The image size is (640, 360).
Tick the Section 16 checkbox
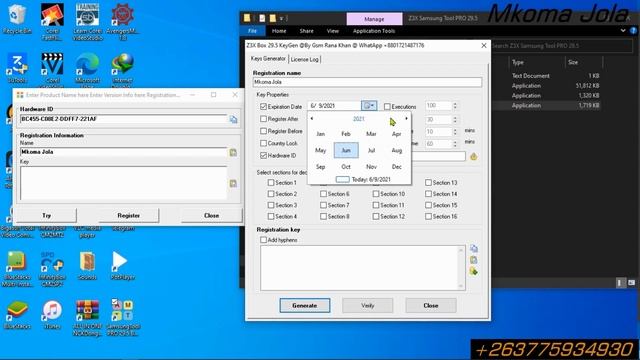[x=428, y=216]
